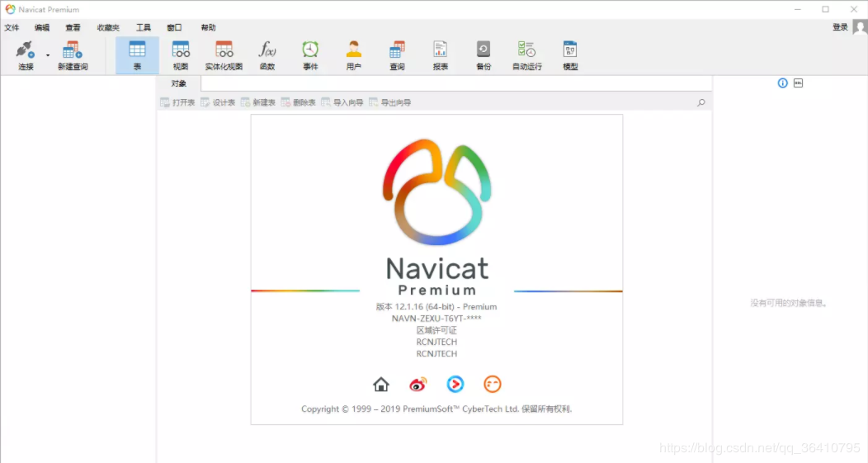Open the 帮助 menu
Viewport: 868px width, 463px height.
click(x=208, y=28)
